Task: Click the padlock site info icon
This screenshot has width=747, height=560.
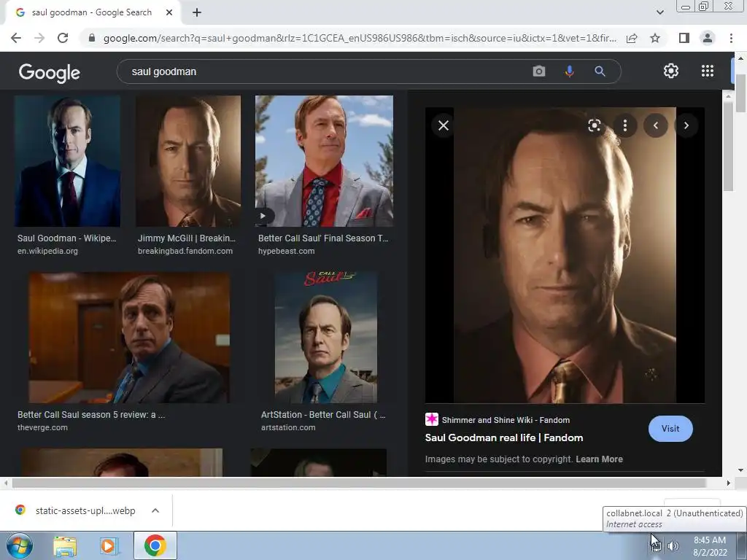Action: point(92,38)
